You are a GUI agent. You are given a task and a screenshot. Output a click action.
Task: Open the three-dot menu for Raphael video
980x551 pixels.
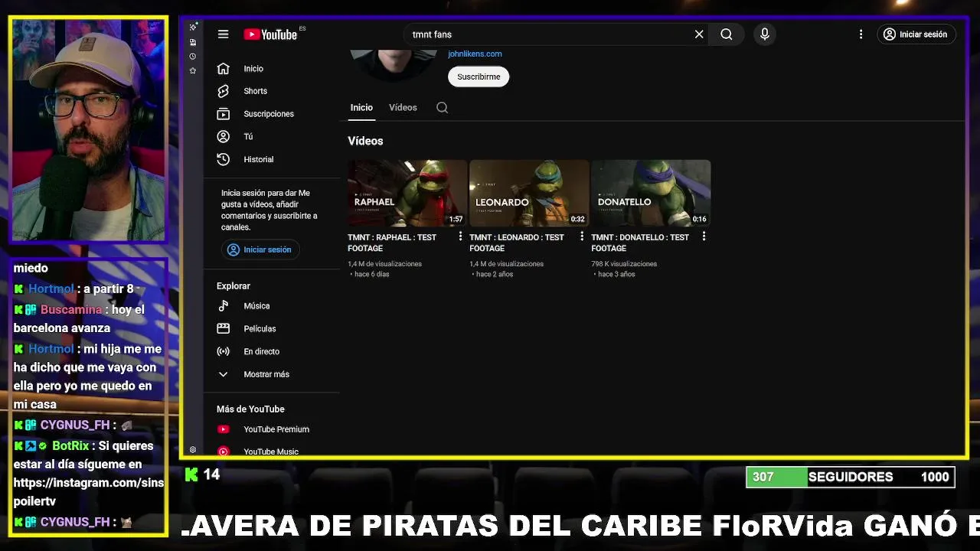point(460,236)
